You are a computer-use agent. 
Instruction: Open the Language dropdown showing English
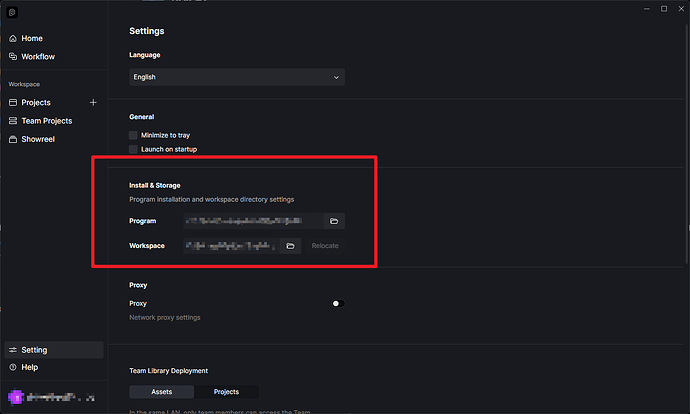[237, 77]
